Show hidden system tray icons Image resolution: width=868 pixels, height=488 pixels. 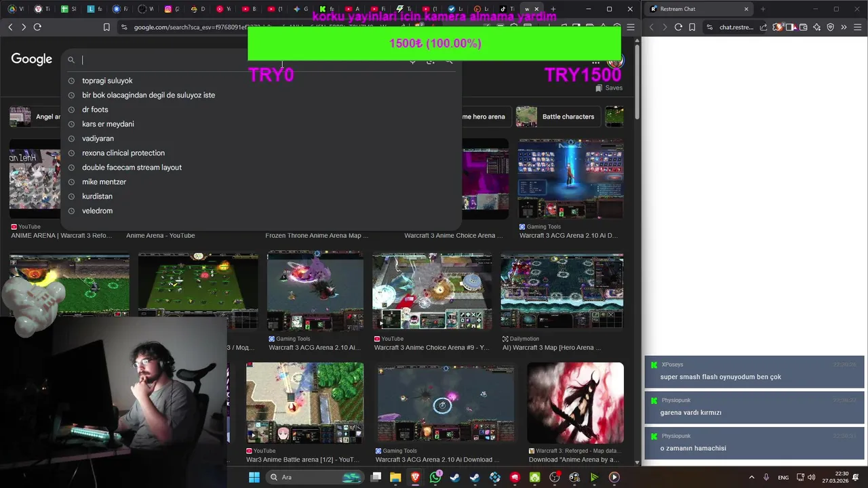pos(751,477)
